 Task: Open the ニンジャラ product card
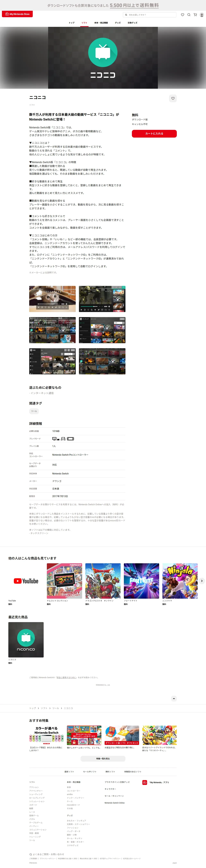(x=180, y=584)
